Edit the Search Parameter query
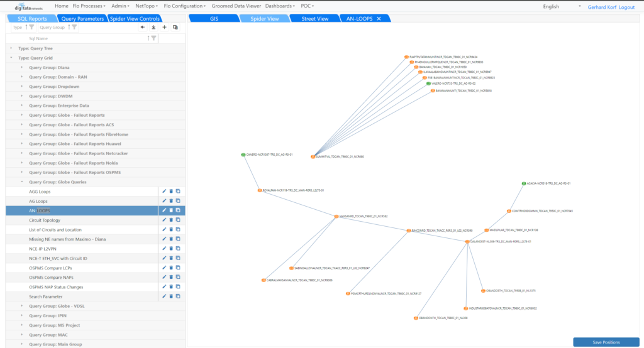644x348 pixels. [x=164, y=296]
